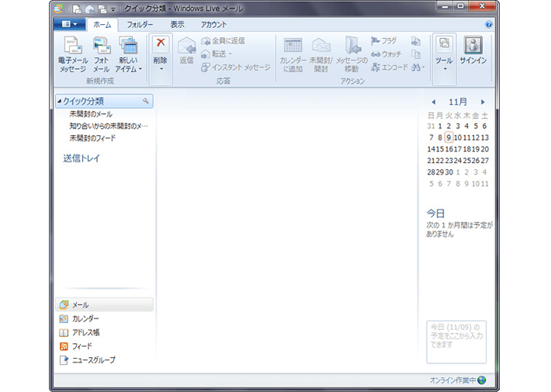Switch to the 表示 tab
551x392 pixels.
point(177,25)
